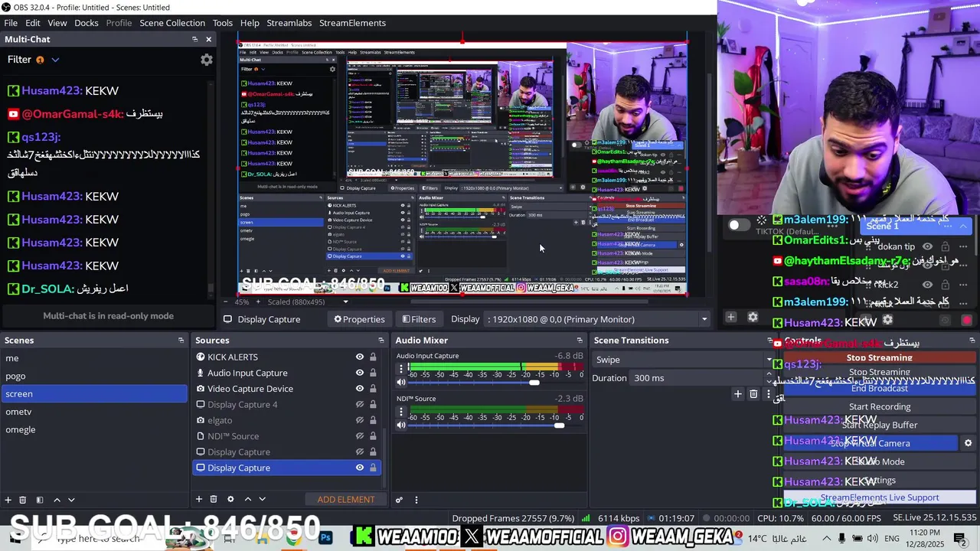
Task: Open StreamElements Live Support link
Action: 879,497
